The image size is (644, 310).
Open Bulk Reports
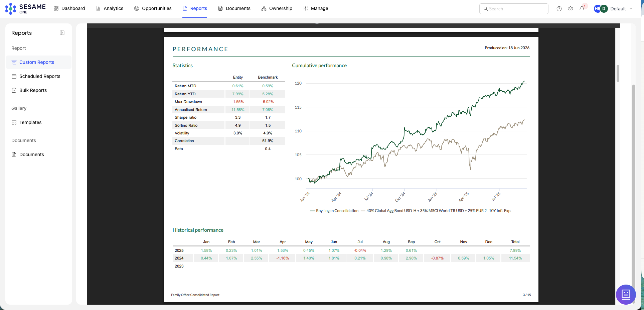39,90
